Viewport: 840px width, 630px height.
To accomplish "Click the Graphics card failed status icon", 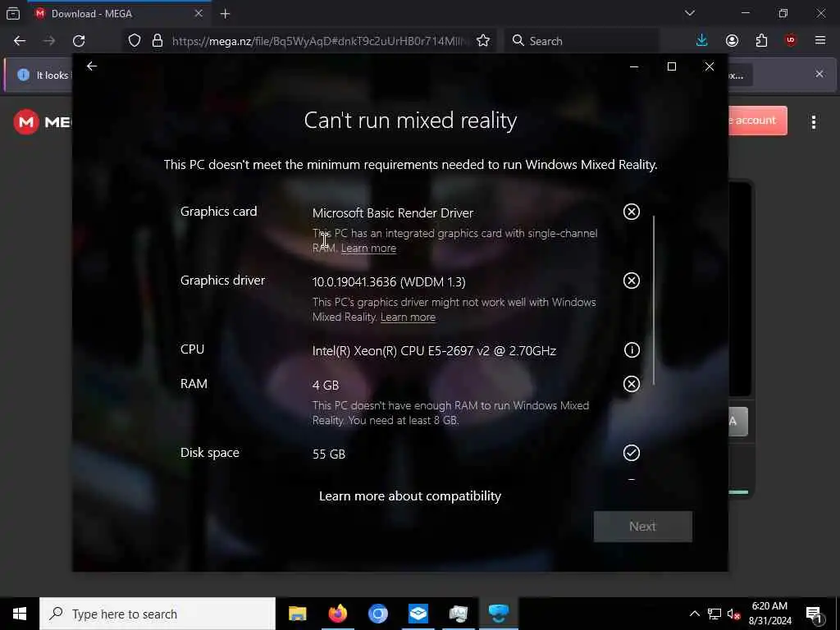I will click(x=631, y=212).
